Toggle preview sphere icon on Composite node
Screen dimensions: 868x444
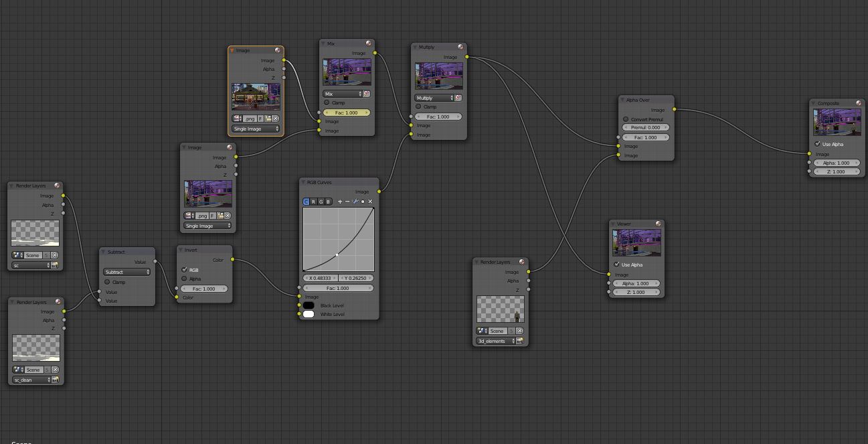click(x=859, y=103)
